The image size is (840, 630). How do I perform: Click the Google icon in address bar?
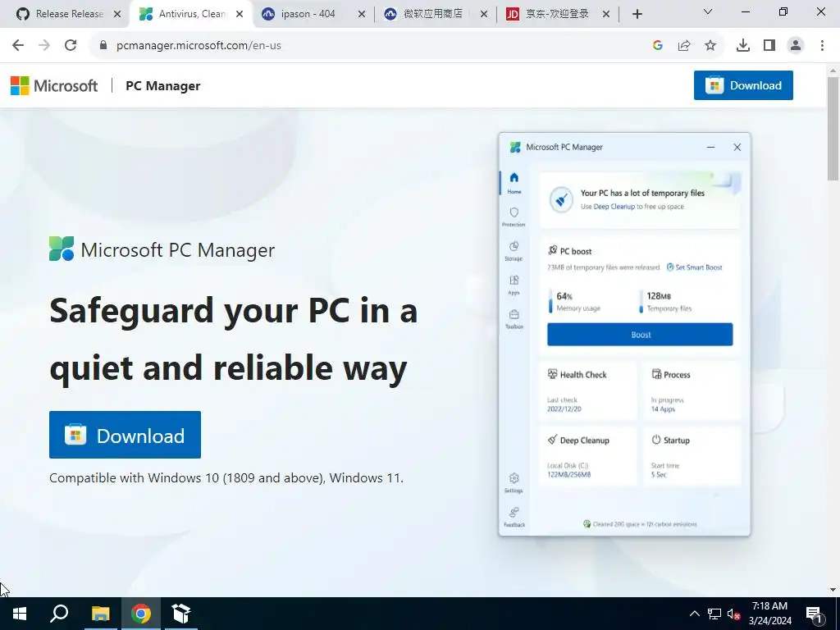(x=658, y=46)
